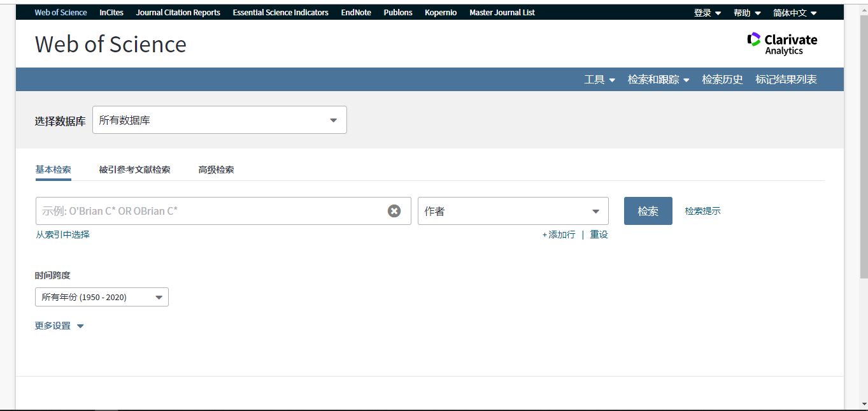Open InCites from the top bar
Image resolution: width=868 pixels, height=411 pixels.
coord(111,12)
